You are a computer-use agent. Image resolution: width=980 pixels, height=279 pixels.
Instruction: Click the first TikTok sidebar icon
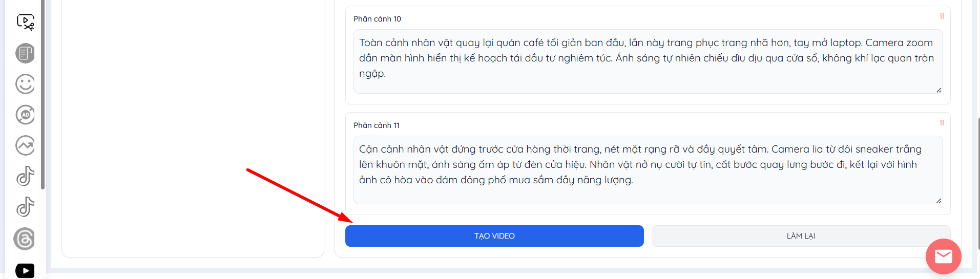pyautogui.click(x=25, y=176)
